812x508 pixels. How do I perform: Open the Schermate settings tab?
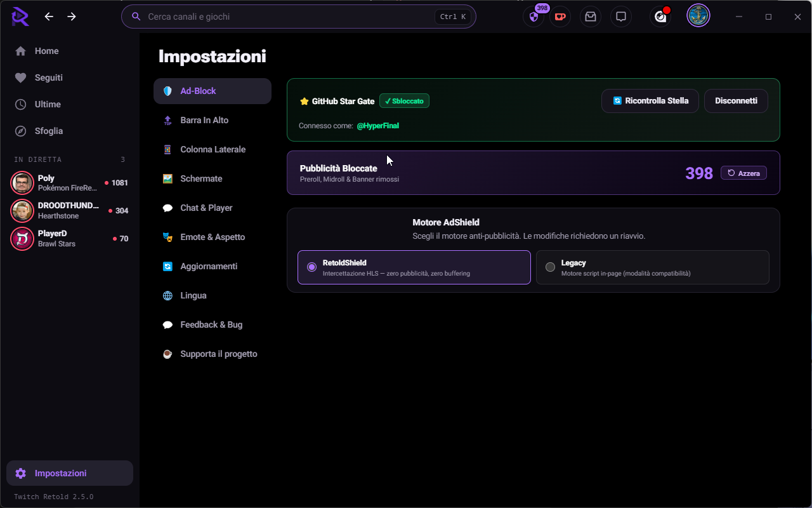pos(213,178)
